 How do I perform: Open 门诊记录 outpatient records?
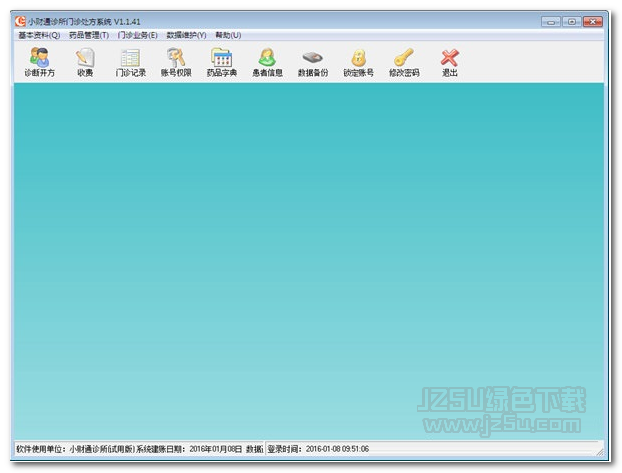coord(130,62)
